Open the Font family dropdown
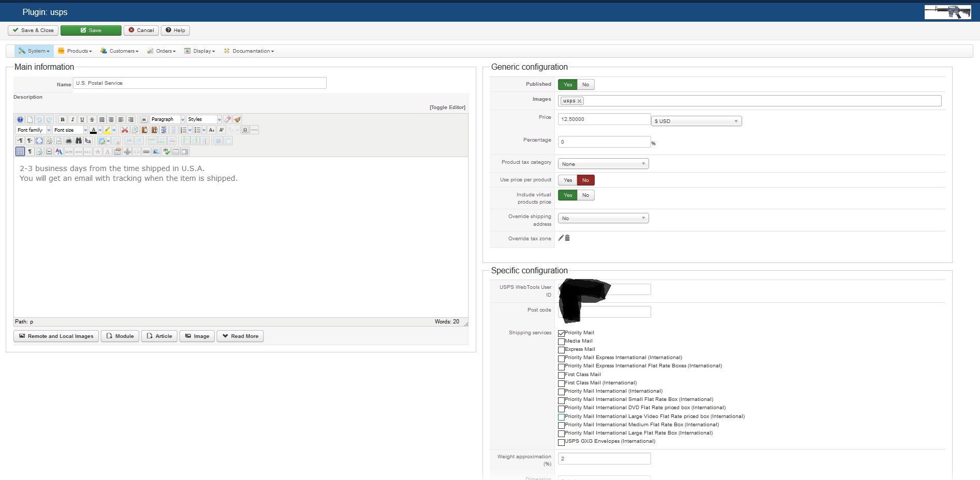The image size is (980, 480). click(x=34, y=130)
